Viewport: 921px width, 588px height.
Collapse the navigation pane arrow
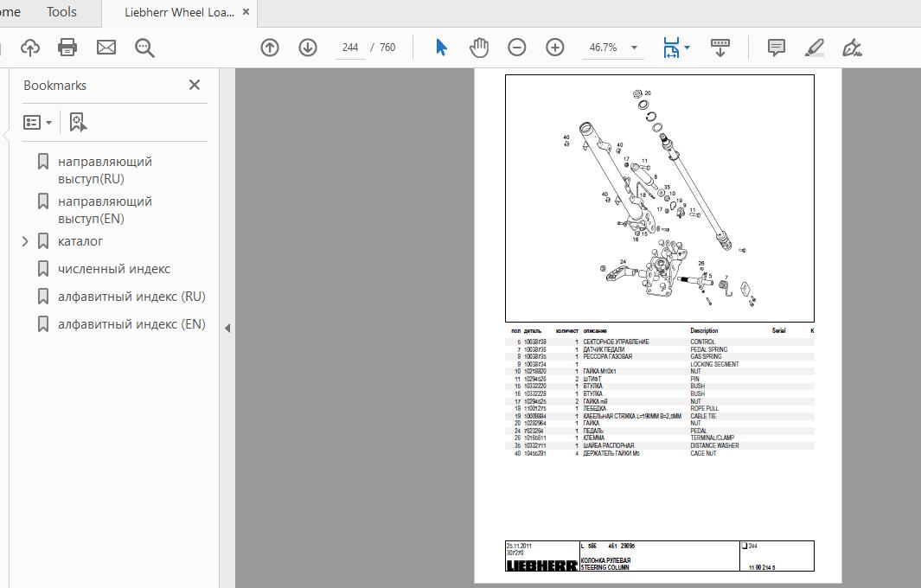click(227, 329)
